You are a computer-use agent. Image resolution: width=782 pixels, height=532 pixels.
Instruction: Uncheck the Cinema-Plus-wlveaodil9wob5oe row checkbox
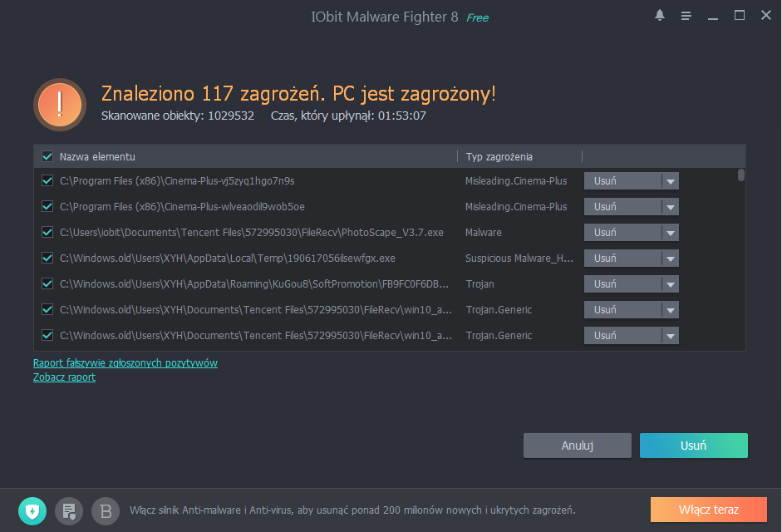point(47,207)
